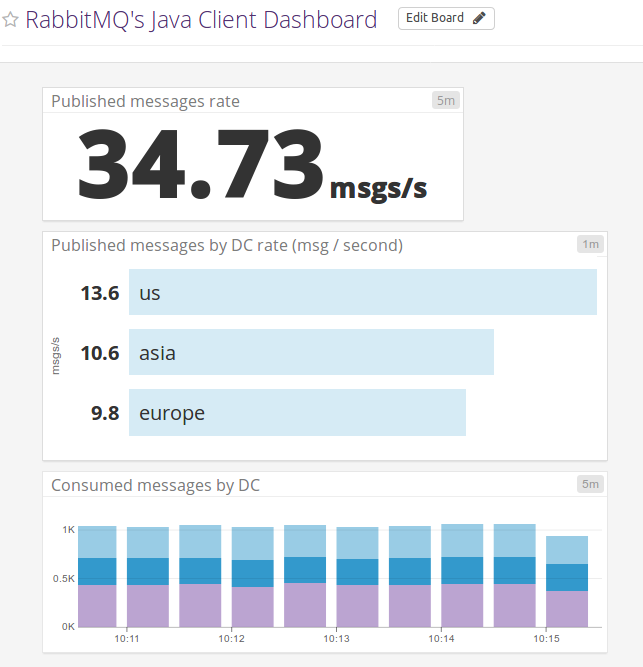Select the europe bar in the toplist

click(297, 412)
